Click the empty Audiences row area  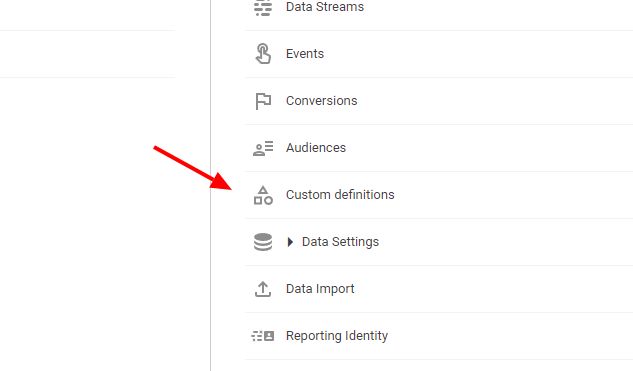tap(489, 148)
